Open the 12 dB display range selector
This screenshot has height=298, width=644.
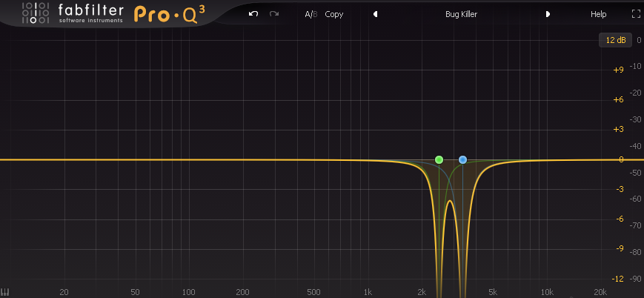point(615,40)
